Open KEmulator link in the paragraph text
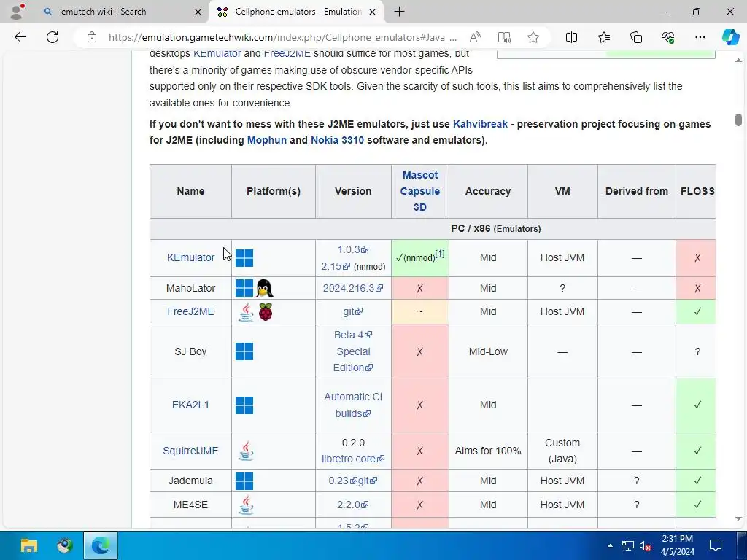This screenshot has height=560, width=747. 217,53
